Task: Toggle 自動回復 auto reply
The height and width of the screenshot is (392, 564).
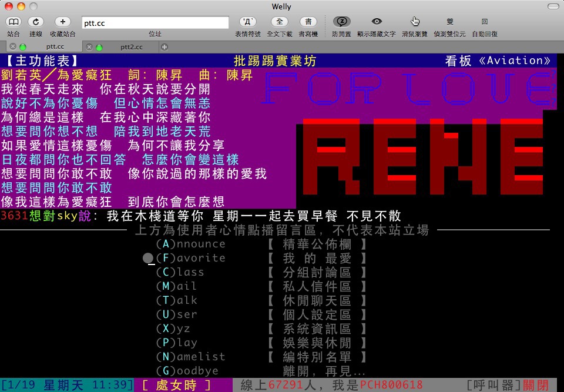Action: [484, 22]
